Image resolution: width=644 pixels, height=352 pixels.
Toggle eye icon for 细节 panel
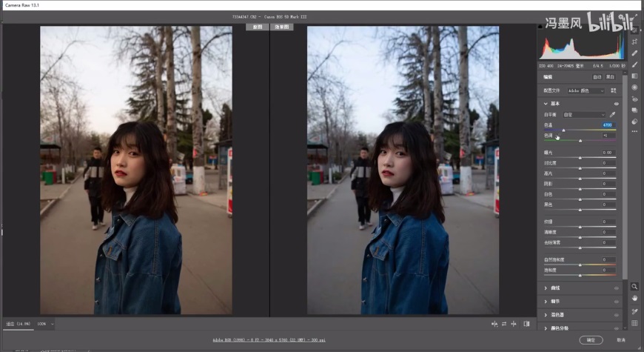(617, 302)
